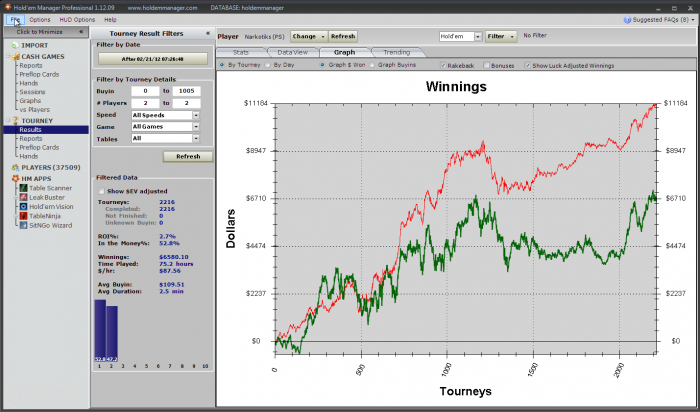Edit minimum Players field
The height and width of the screenshot is (412, 700).
tap(145, 103)
